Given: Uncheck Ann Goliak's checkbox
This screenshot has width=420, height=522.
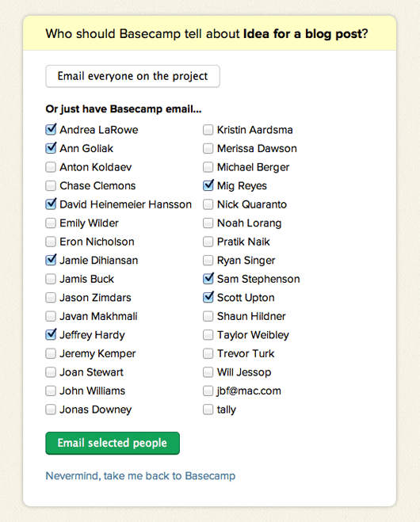Looking at the screenshot, I should click(51, 148).
